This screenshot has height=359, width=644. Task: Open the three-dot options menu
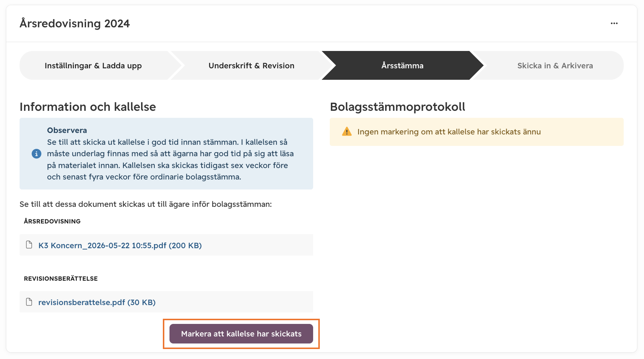(x=614, y=23)
